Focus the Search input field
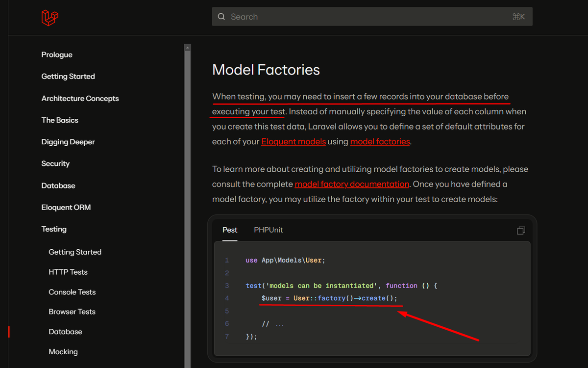This screenshot has height=368, width=588. click(372, 17)
